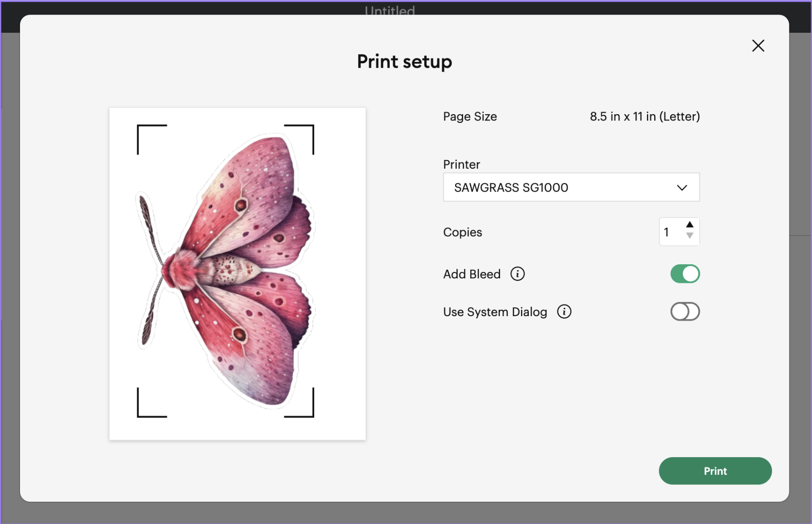The image size is (812, 524).
Task: Click the Letter page size value
Action: tap(645, 116)
